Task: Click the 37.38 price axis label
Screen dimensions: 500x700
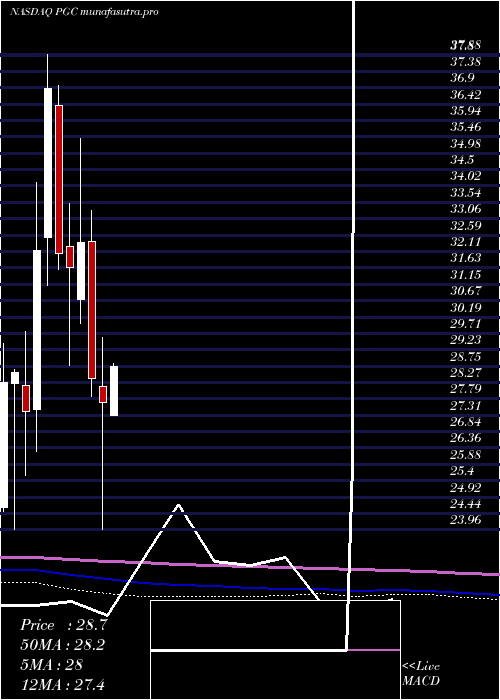Action: coord(465,61)
